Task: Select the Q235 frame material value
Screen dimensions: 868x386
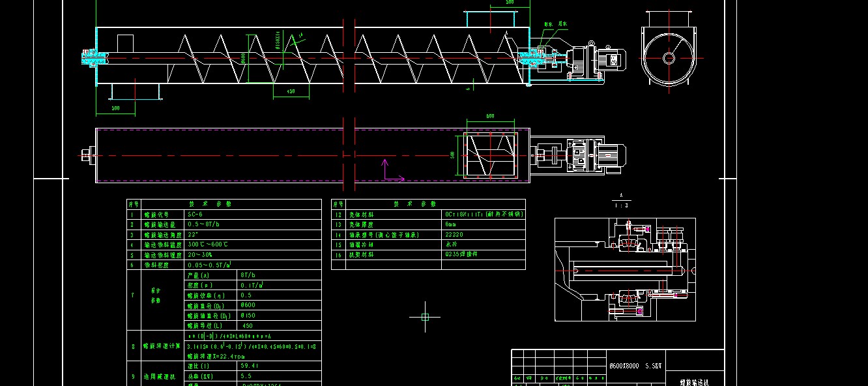Action: pos(461,254)
